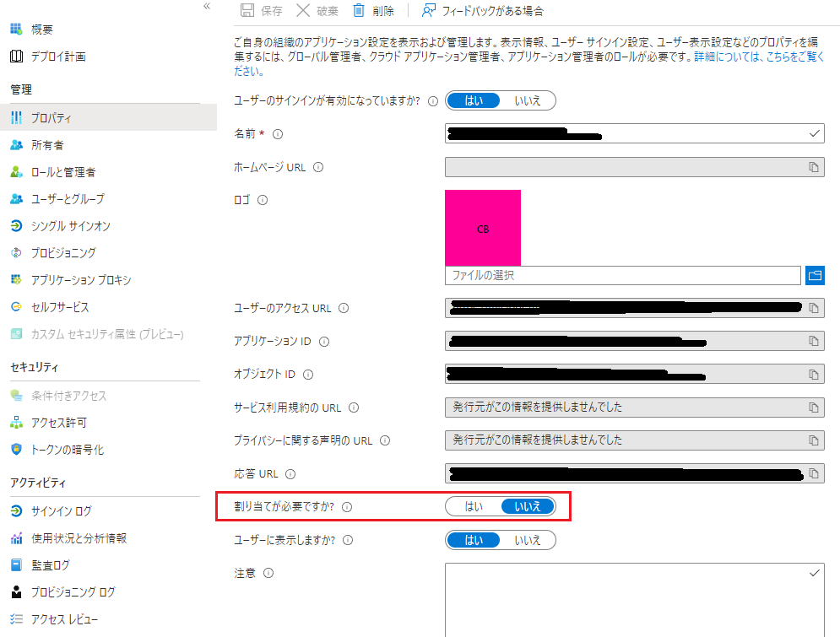Open ユーザーとグループ in sidebar
This screenshot has width=840, height=637.
(68, 199)
